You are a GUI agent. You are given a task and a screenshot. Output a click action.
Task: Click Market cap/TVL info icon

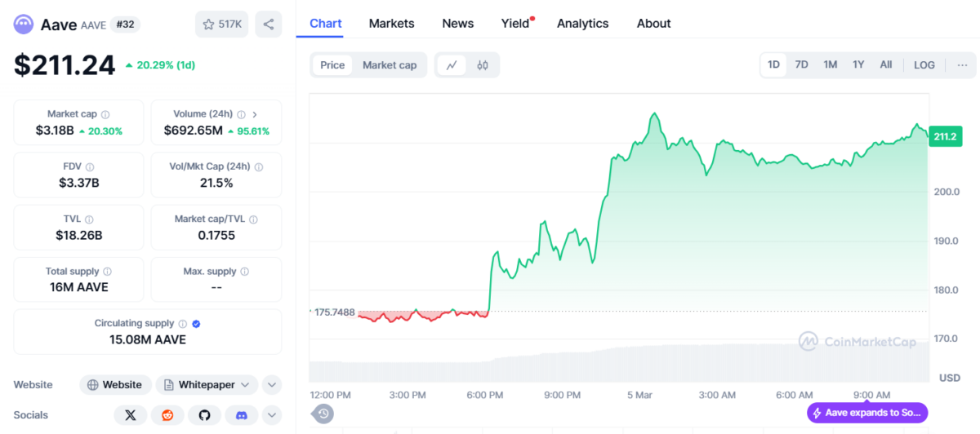coord(253,219)
